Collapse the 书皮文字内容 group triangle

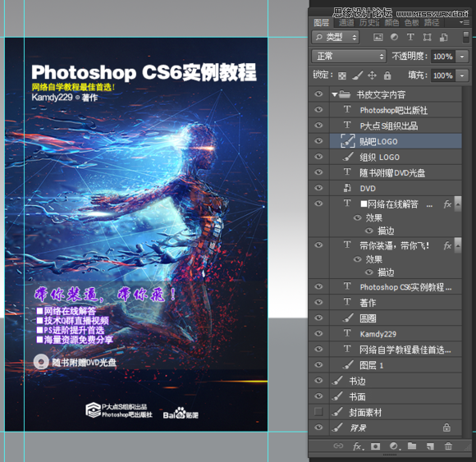[x=334, y=94]
